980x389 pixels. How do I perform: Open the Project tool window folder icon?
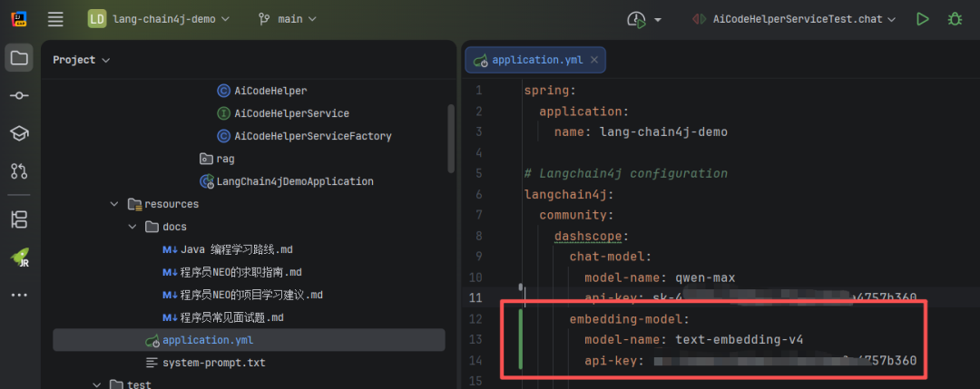(18, 60)
